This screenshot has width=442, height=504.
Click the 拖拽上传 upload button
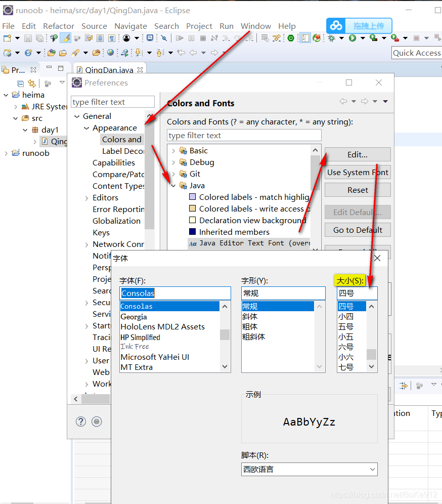pyautogui.click(x=369, y=26)
